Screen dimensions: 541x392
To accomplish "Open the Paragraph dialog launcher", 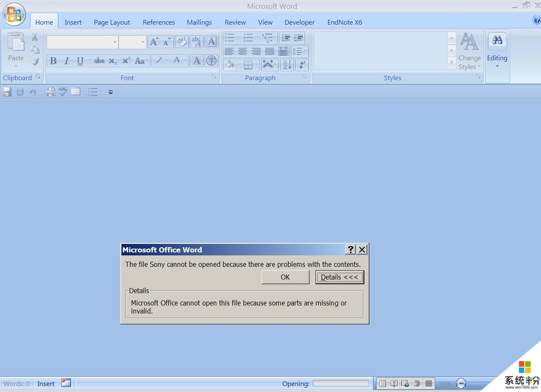I will tap(304, 77).
